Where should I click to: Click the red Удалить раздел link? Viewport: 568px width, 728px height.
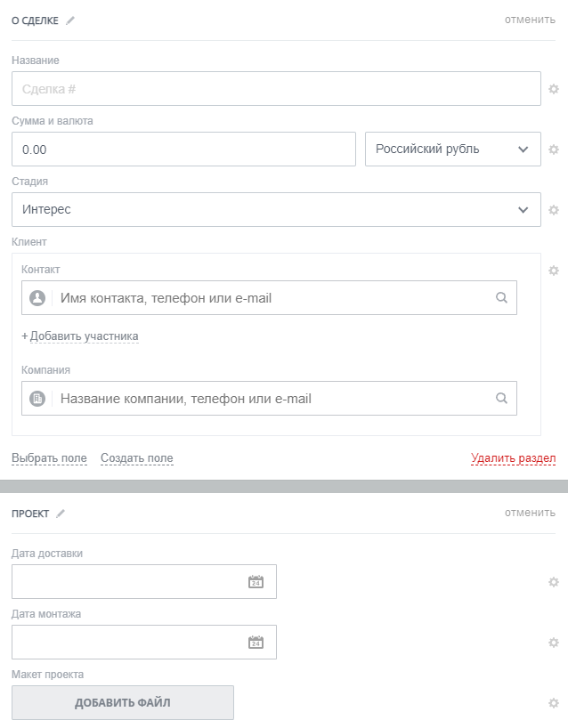pos(513,458)
